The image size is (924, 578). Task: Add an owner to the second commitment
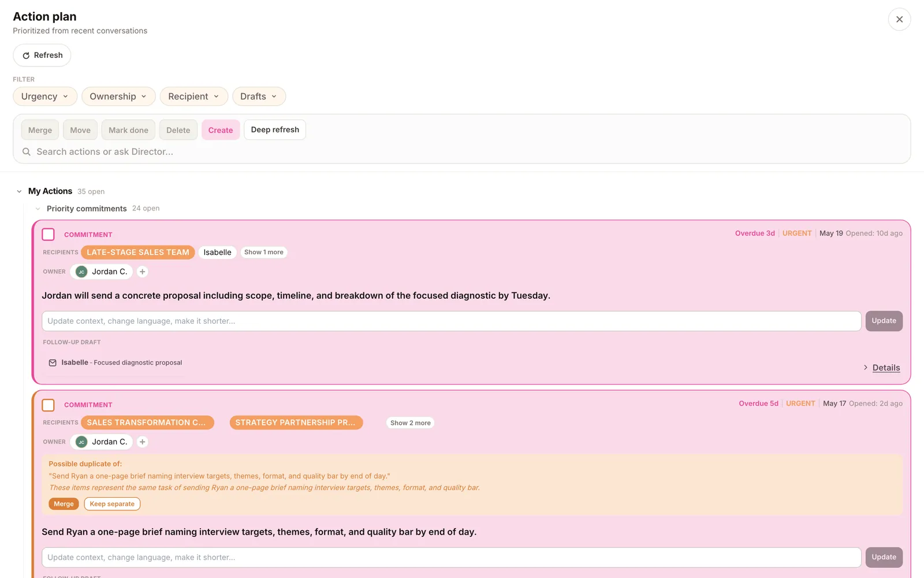(x=142, y=442)
